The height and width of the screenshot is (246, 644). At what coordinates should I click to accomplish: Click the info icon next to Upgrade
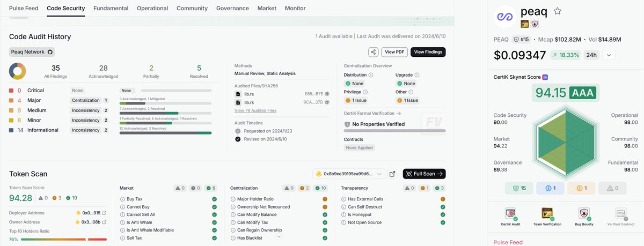(x=416, y=75)
